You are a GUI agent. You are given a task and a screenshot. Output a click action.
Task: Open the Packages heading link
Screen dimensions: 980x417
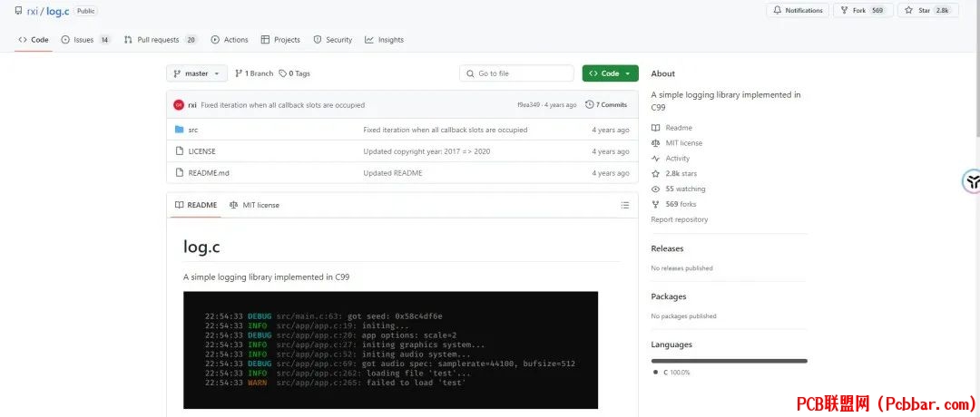pyautogui.click(x=669, y=296)
